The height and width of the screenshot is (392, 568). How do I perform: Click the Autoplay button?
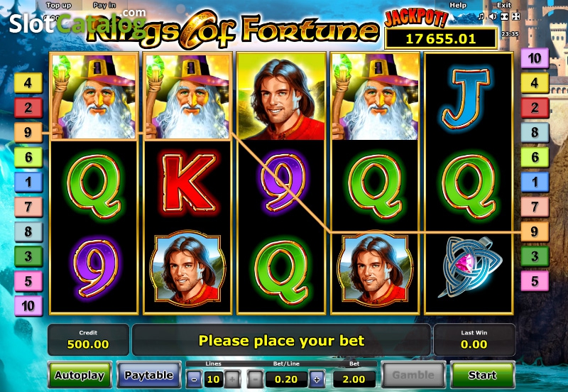80,375
